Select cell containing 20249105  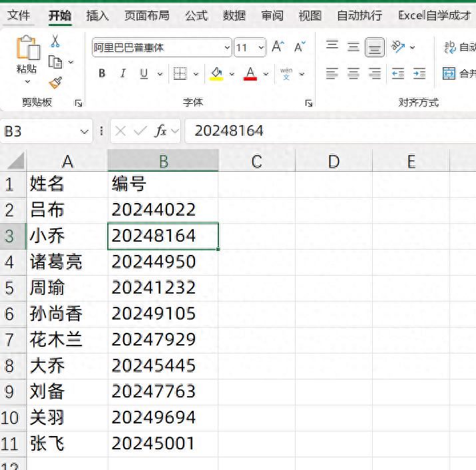pyautogui.click(x=163, y=314)
